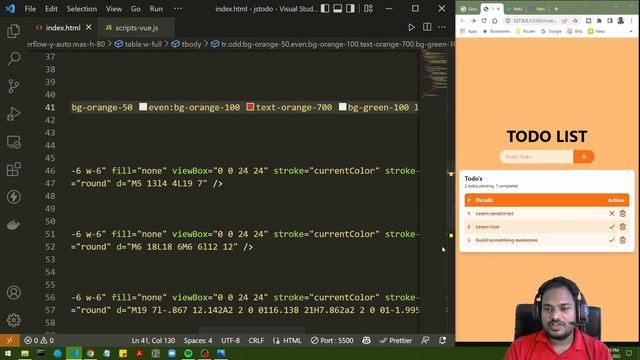Click the text-orange-700 color swatch

tap(250, 107)
